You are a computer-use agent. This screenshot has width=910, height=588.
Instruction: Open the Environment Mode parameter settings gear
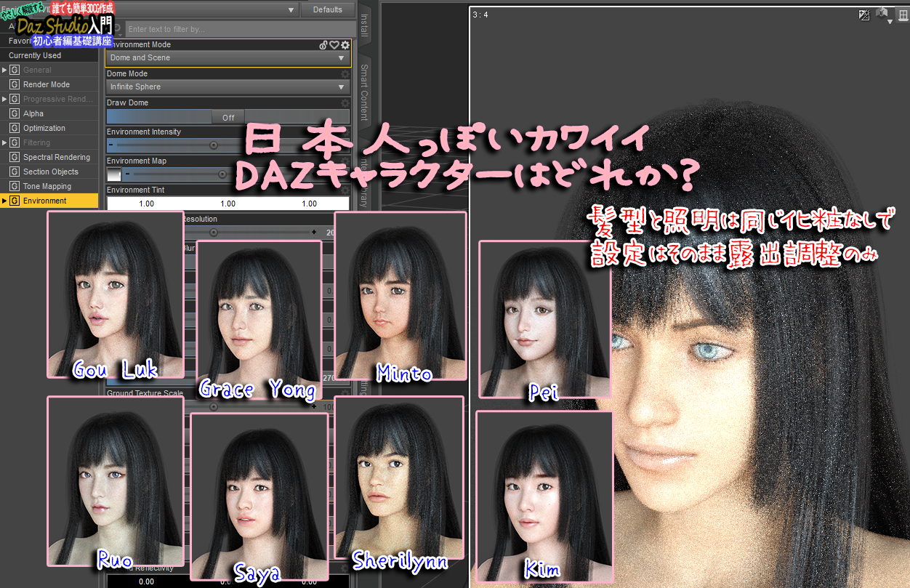coord(345,45)
